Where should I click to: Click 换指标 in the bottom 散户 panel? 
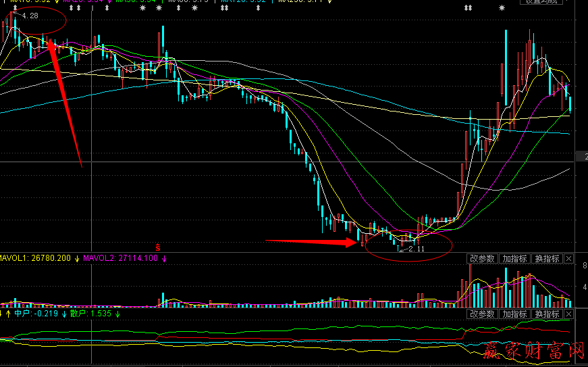tap(547, 314)
